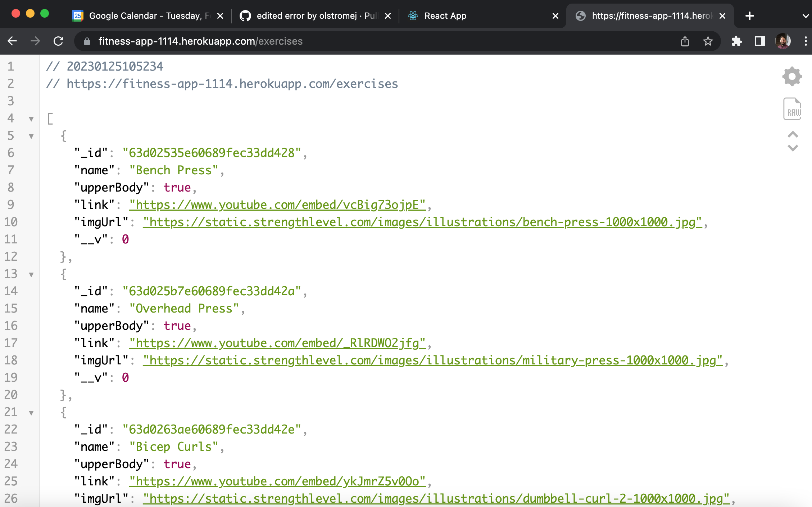Open the React App tab
The height and width of the screenshot is (507, 812).
tap(484, 16)
